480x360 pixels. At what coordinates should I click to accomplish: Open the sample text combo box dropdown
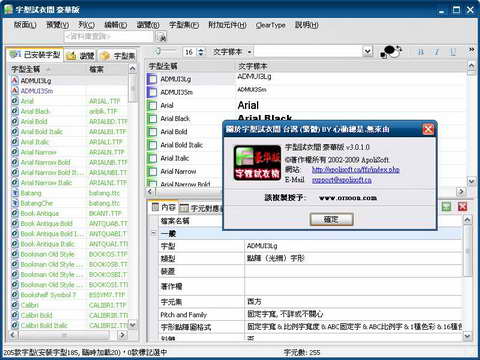pyautogui.click(x=367, y=51)
